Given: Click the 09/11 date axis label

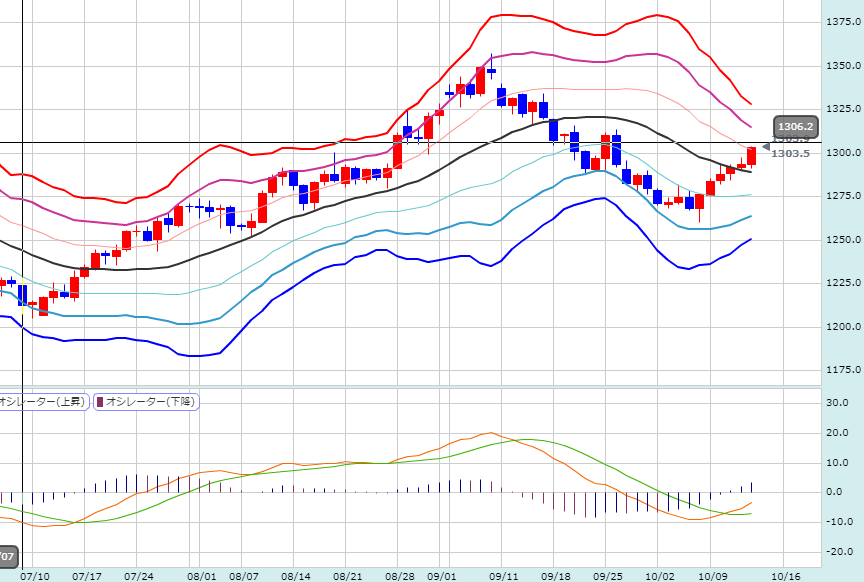Looking at the screenshot, I should 503,576.
